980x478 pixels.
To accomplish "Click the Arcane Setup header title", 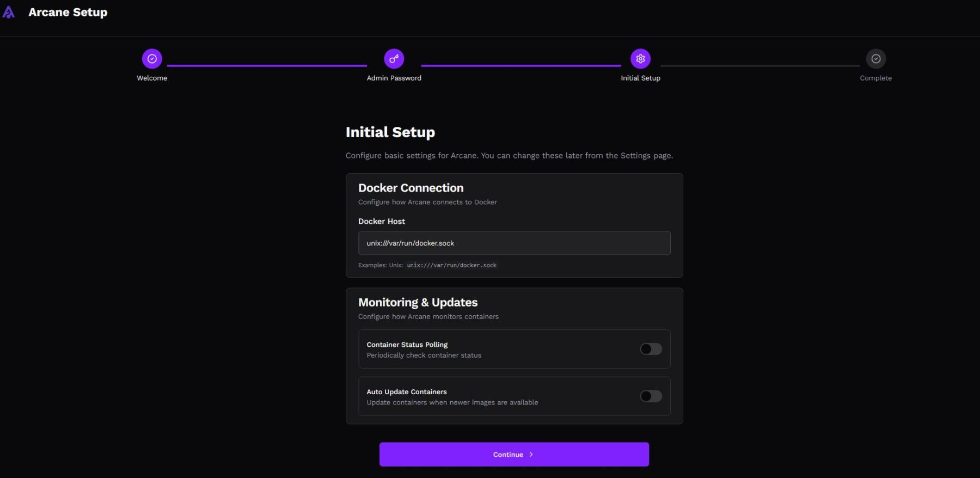I will tap(68, 12).
